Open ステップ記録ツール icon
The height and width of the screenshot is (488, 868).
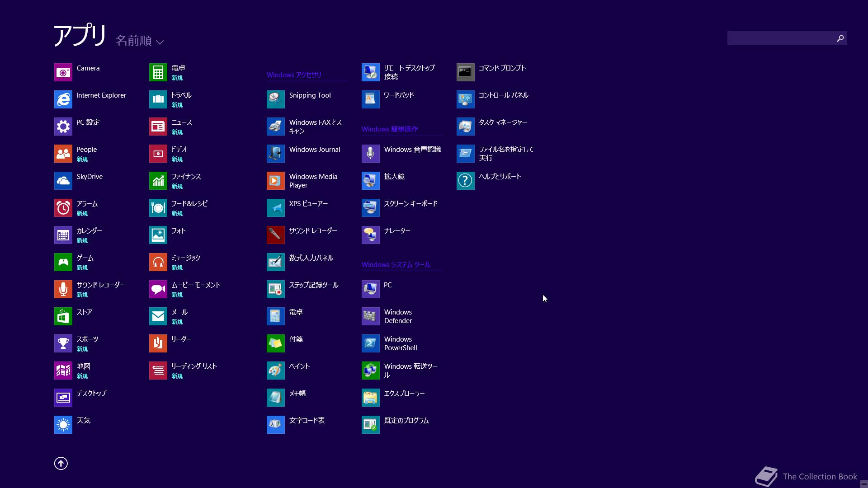[276, 289]
